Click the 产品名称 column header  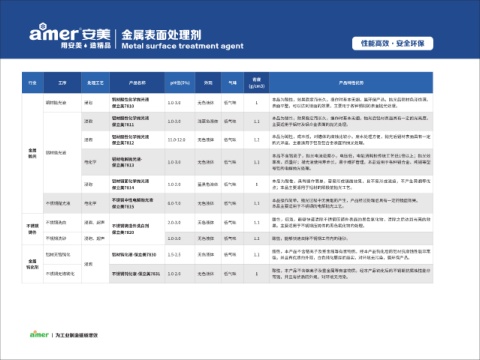137,83
